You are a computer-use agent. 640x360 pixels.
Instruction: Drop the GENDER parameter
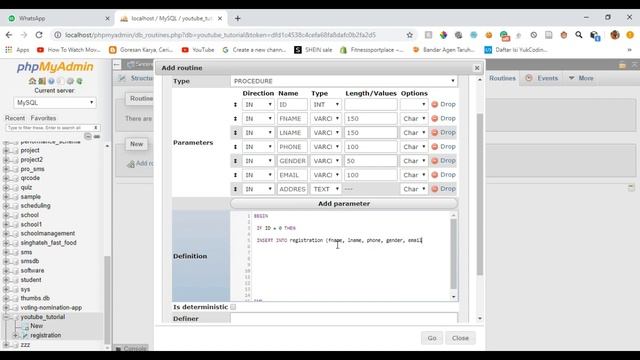click(443, 160)
